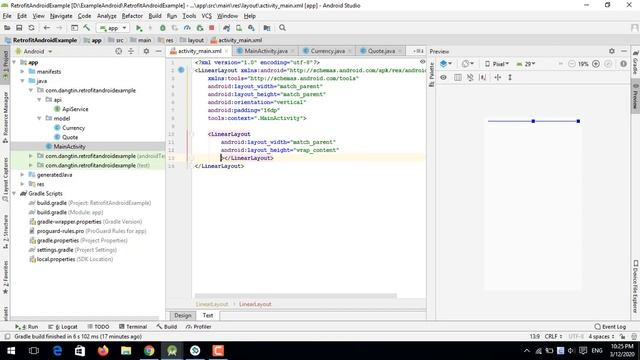Expand the res folder in tree
Image resolution: width=640 pixels, height=360 pixels.
pyautogui.click(x=22, y=184)
